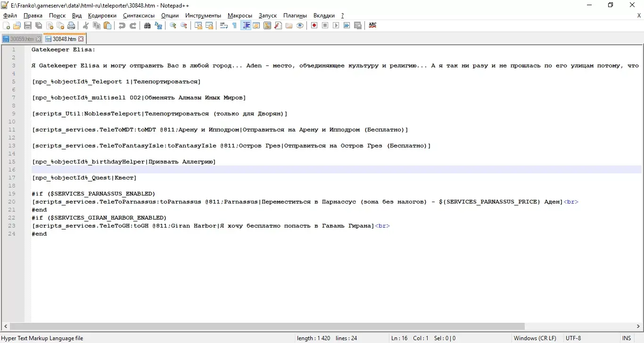Print the current document
This screenshot has width=644, height=343.
point(71,25)
